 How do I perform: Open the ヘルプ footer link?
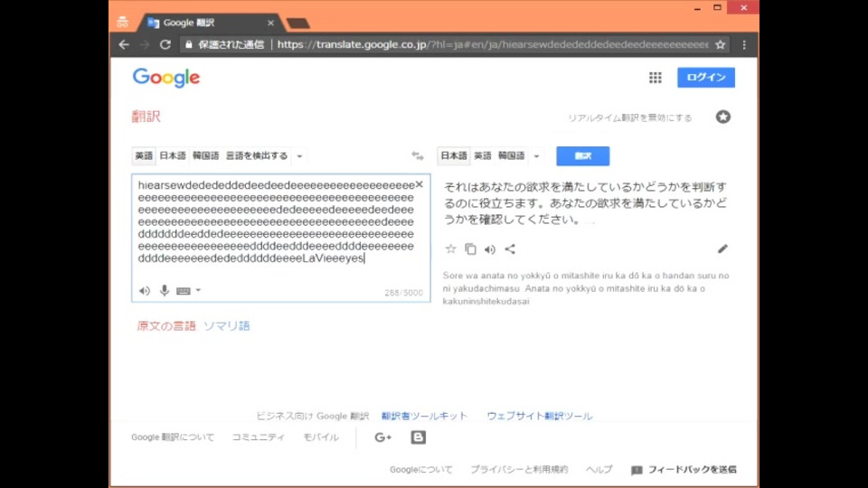pyautogui.click(x=599, y=470)
